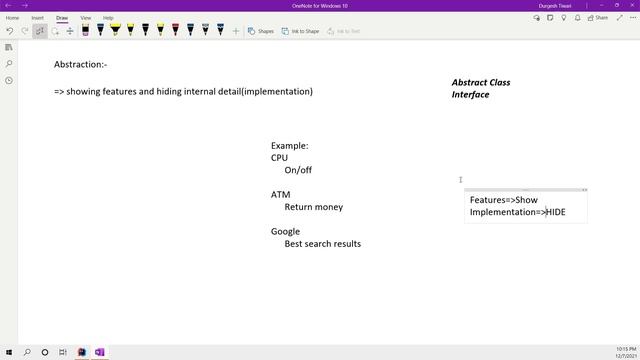The height and width of the screenshot is (360, 640).
Task: Open the notifications bell
Action: [578, 18]
